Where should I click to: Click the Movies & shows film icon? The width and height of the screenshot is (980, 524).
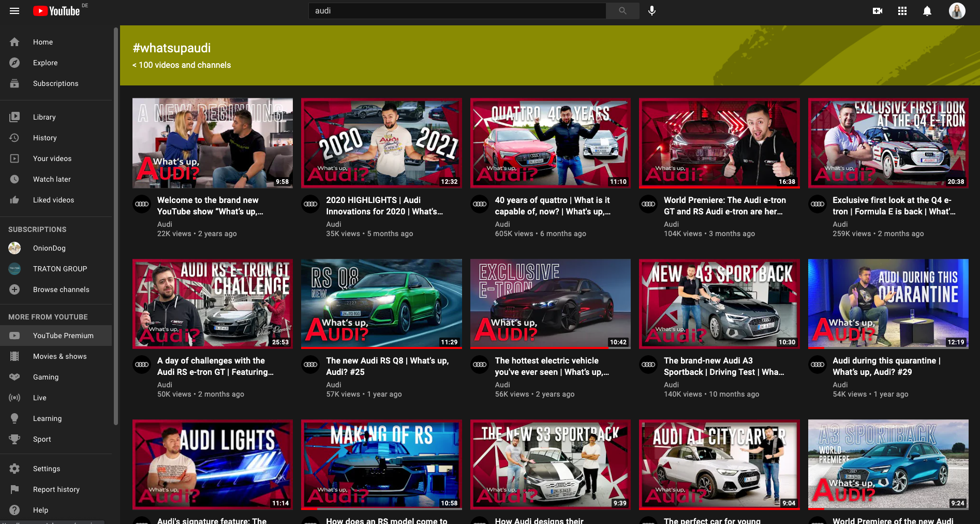point(14,356)
